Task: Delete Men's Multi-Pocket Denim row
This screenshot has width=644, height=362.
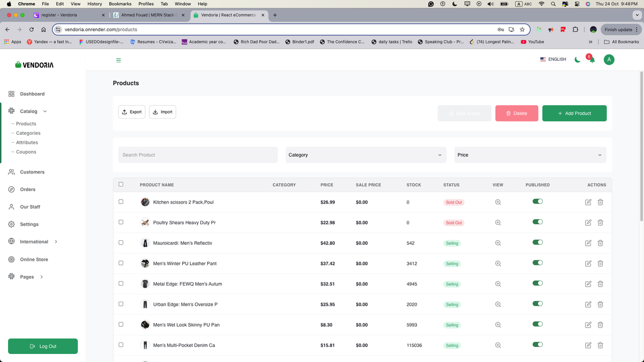Action: [x=600, y=345]
